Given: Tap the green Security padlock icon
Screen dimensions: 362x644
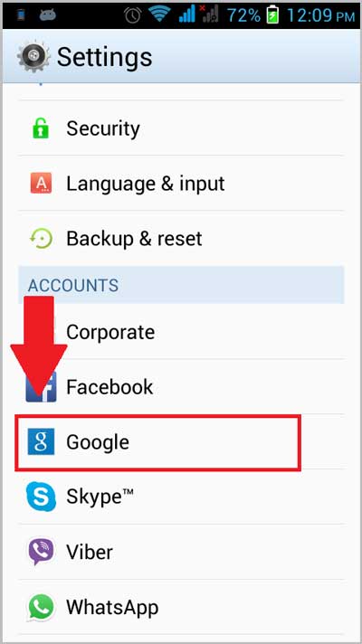Looking at the screenshot, I should (41, 128).
